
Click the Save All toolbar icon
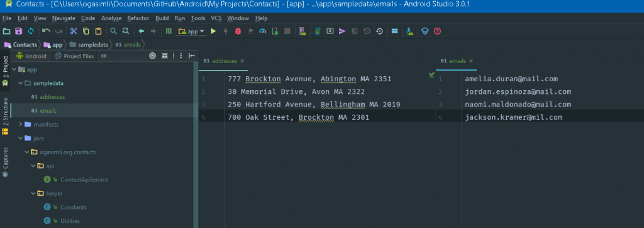click(18, 31)
